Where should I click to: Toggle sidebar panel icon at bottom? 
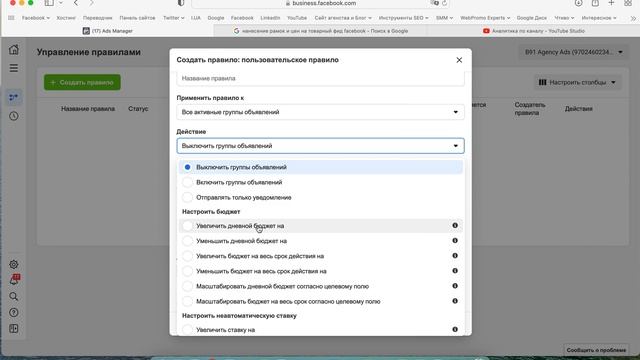coord(14,329)
